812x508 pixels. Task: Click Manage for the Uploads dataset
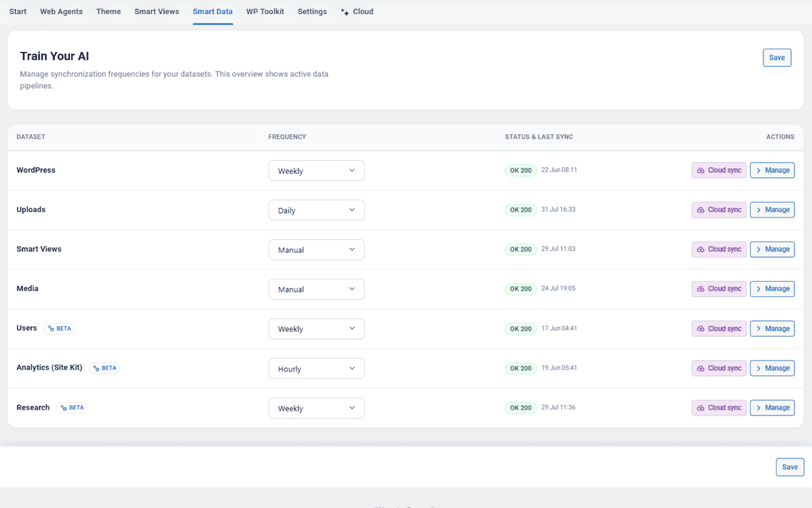tap(773, 210)
